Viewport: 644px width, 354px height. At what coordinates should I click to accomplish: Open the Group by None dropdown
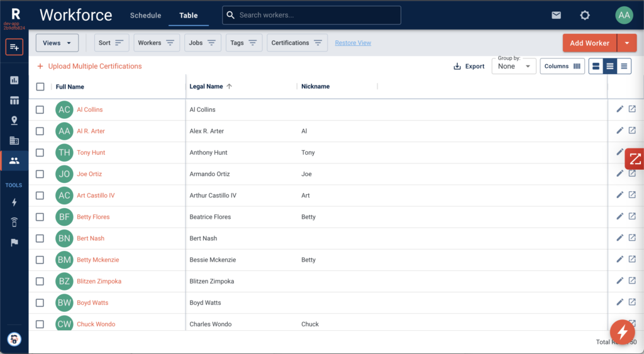(x=514, y=66)
